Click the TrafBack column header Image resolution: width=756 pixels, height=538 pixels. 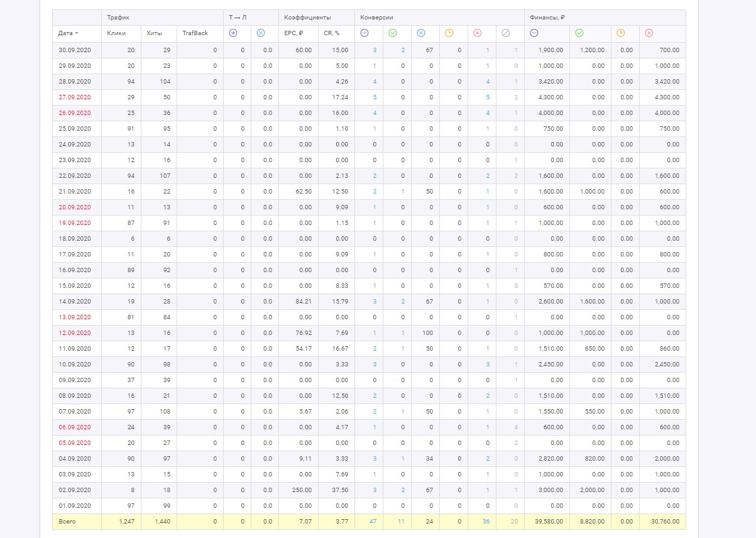(195, 33)
